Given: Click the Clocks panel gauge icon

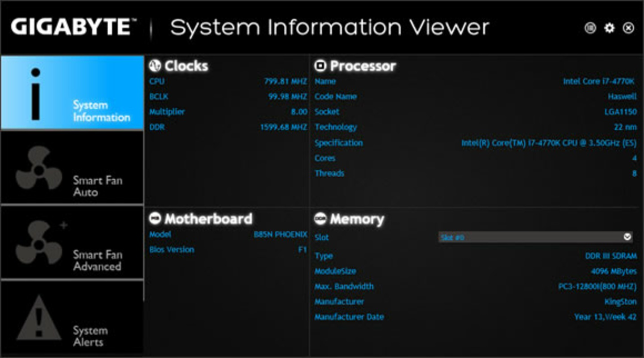Looking at the screenshot, I should [x=156, y=65].
